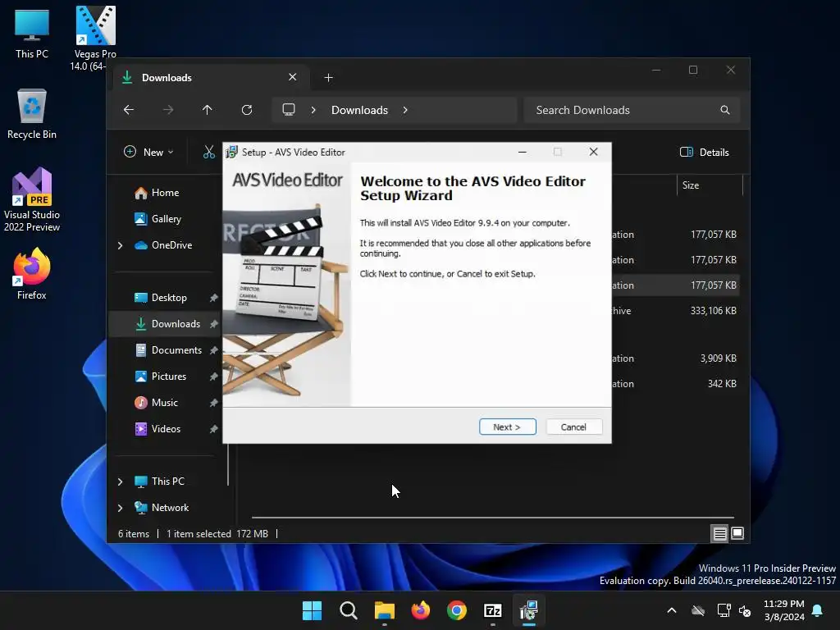Go back in File Explorer
This screenshot has width=840, height=630.
(129, 110)
